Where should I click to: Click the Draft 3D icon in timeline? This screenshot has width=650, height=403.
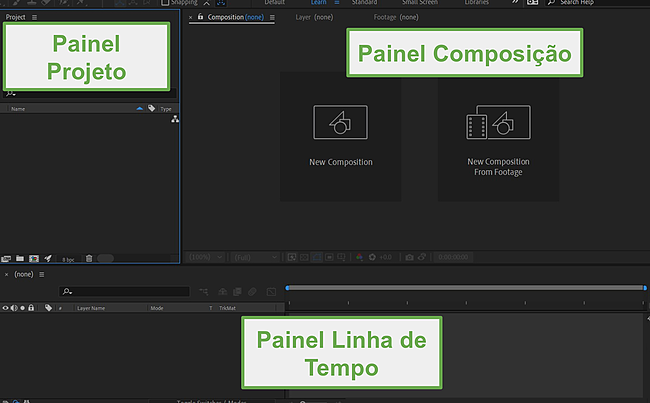tap(223, 292)
